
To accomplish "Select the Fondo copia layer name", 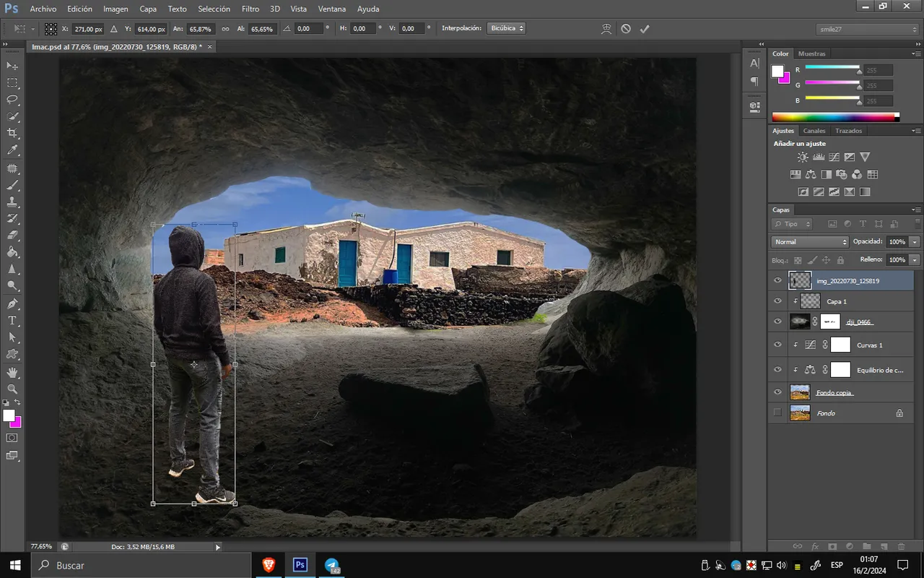I will click(x=834, y=393).
